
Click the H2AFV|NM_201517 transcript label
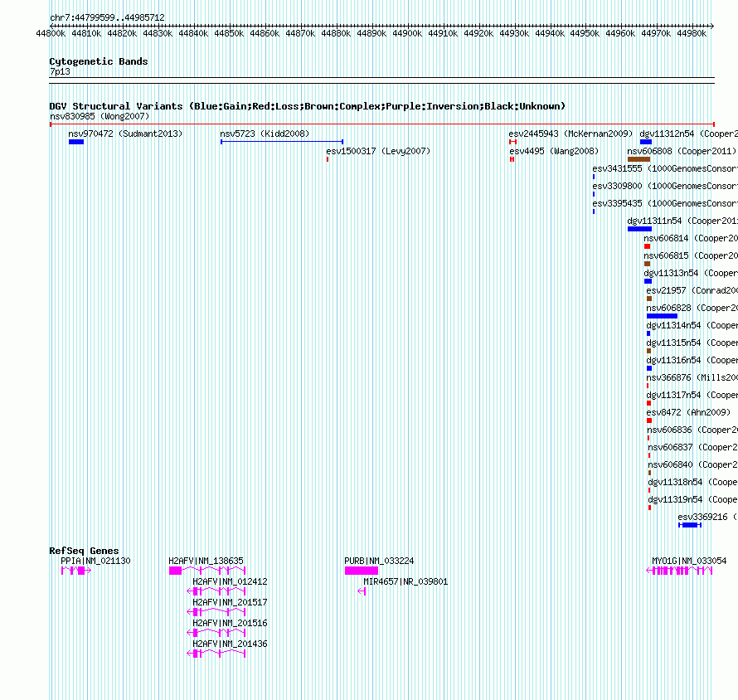pos(230,603)
